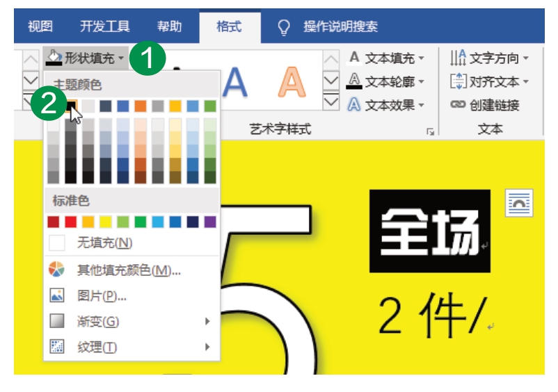Click the align text icon
The width and height of the screenshot is (558, 392).
[x=458, y=81]
